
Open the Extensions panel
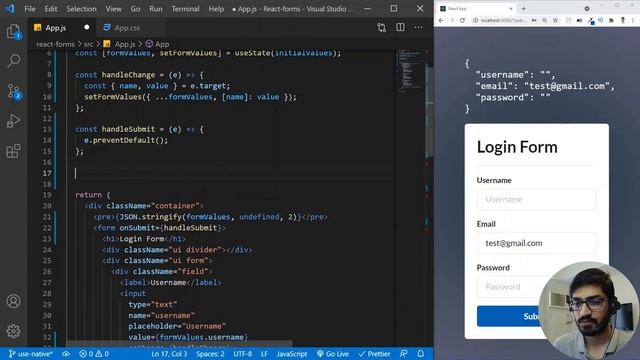(13, 151)
